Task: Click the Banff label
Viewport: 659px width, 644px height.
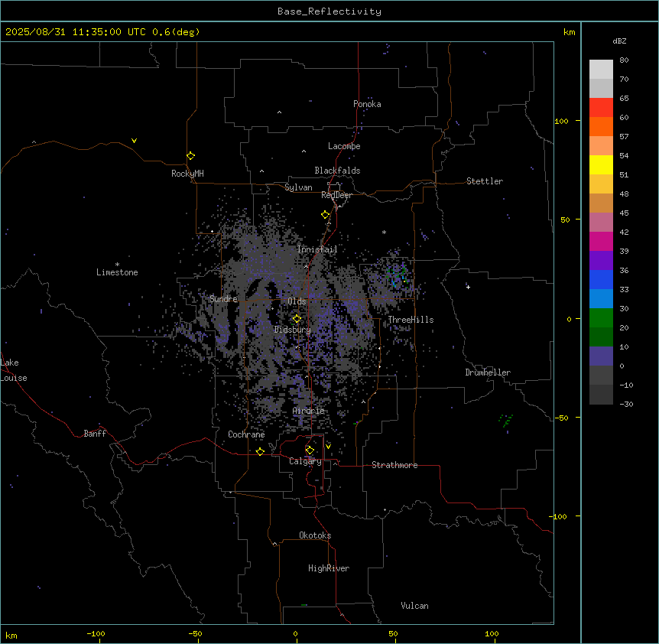Action: pyautogui.click(x=95, y=434)
